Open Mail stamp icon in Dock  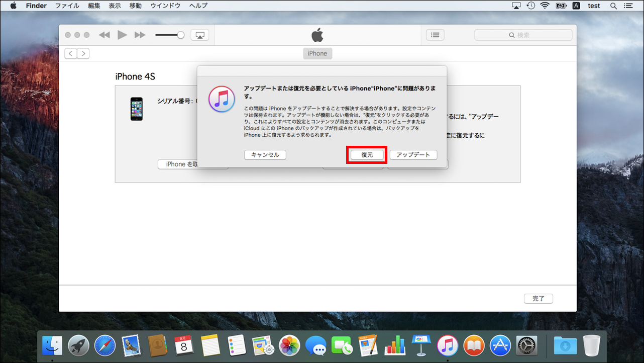[x=131, y=345]
